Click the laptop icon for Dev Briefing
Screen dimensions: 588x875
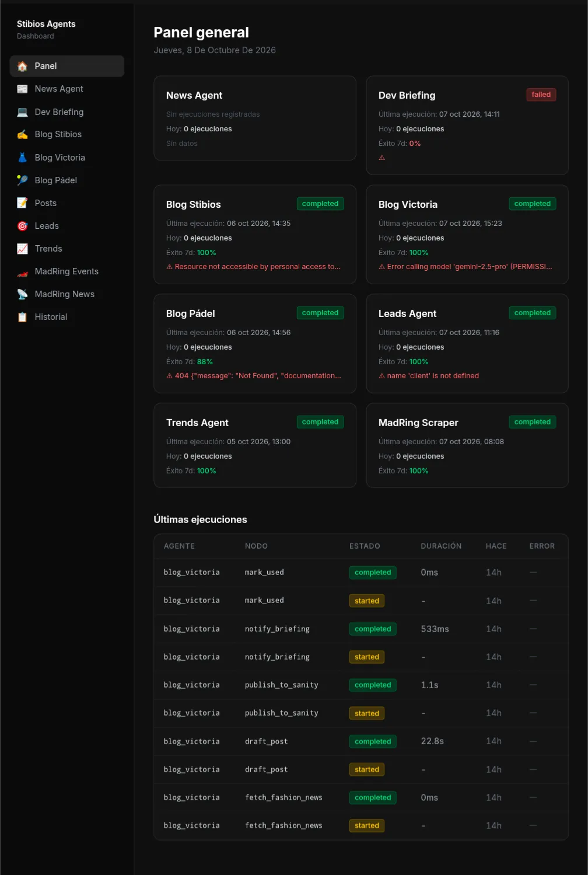[x=22, y=112]
